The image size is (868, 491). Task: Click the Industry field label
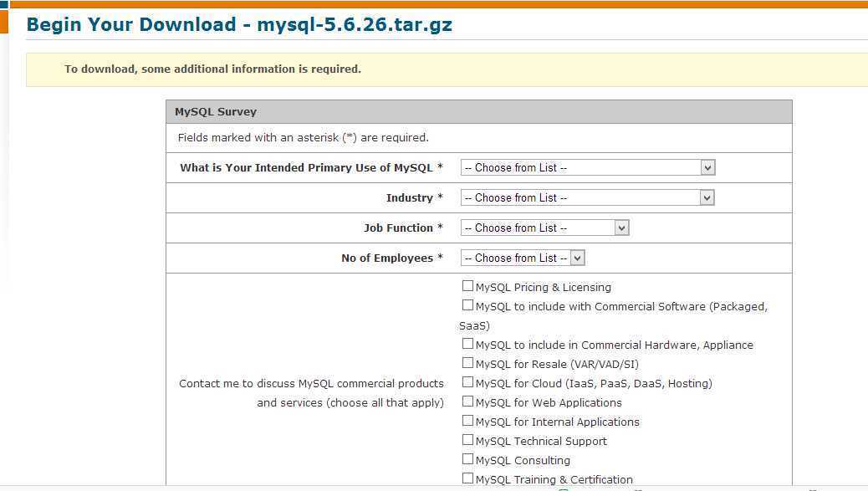tap(410, 197)
